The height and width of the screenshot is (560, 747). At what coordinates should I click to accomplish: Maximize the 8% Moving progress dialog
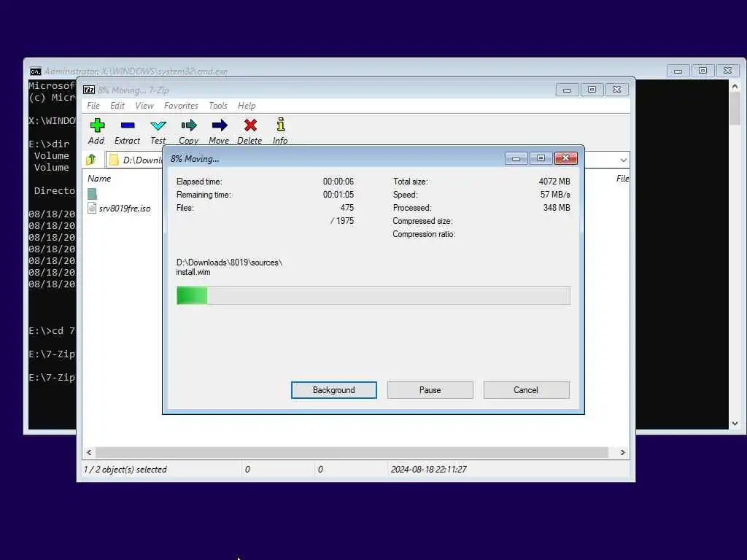[541, 158]
